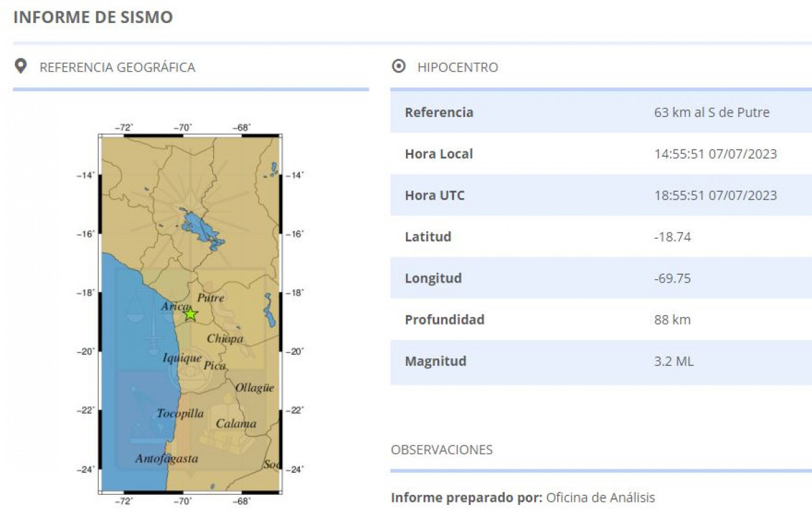The width and height of the screenshot is (812, 528).
Task: Click the Oficina de Análisis text
Action: click(600, 498)
